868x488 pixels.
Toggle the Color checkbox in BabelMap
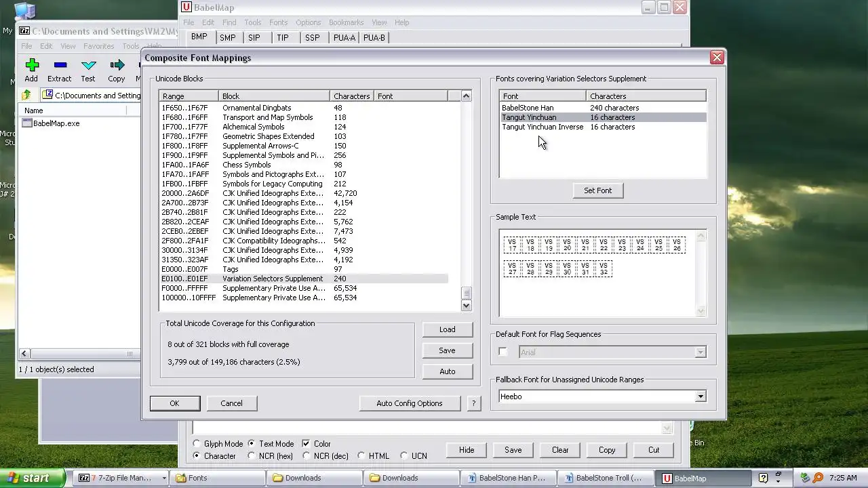click(x=306, y=444)
